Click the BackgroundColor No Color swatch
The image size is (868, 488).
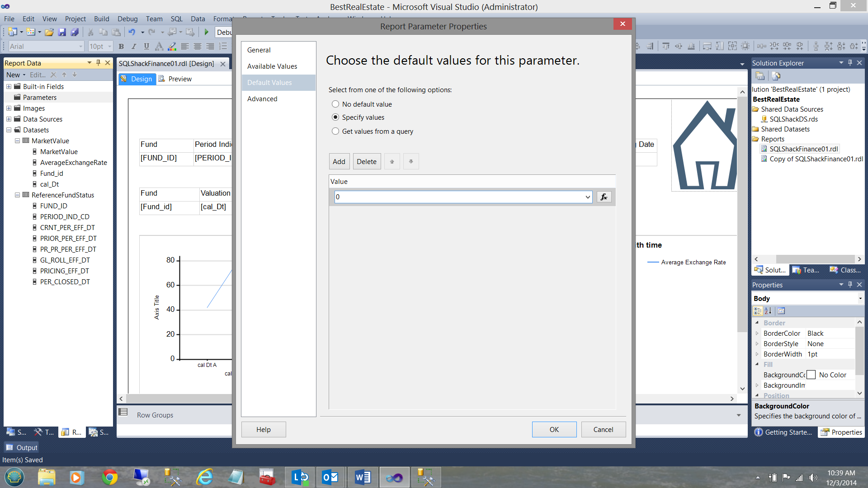[811, 375]
